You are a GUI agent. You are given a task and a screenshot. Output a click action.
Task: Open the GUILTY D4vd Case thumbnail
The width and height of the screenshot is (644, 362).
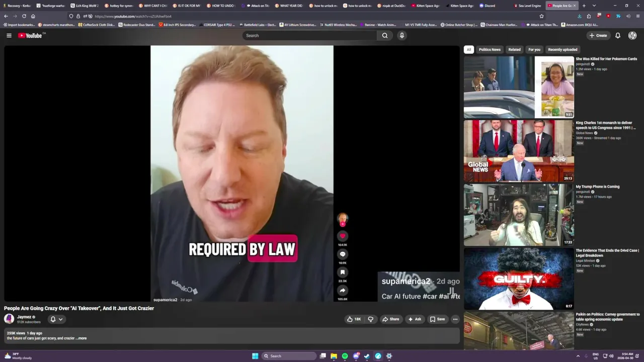tap(519, 279)
